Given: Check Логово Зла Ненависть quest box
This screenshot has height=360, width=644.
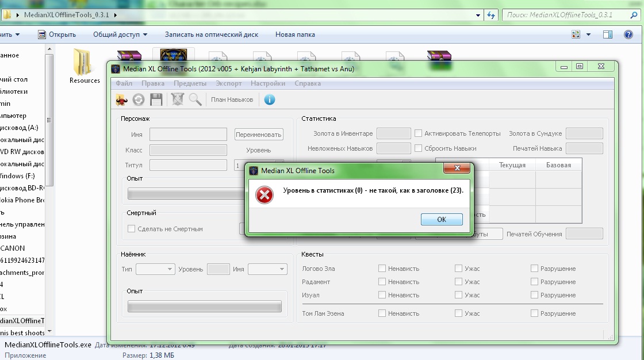Looking at the screenshot, I should (x=382, y=269).
